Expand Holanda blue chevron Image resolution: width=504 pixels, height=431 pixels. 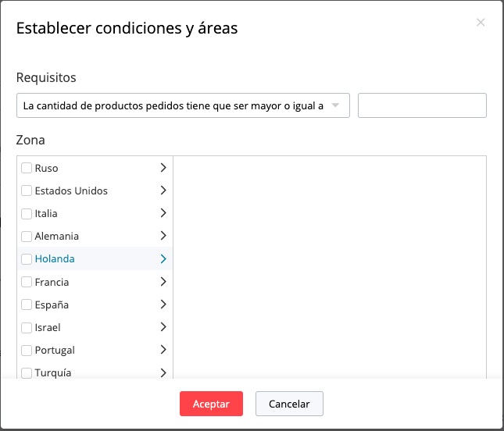(x=163, y=258)
